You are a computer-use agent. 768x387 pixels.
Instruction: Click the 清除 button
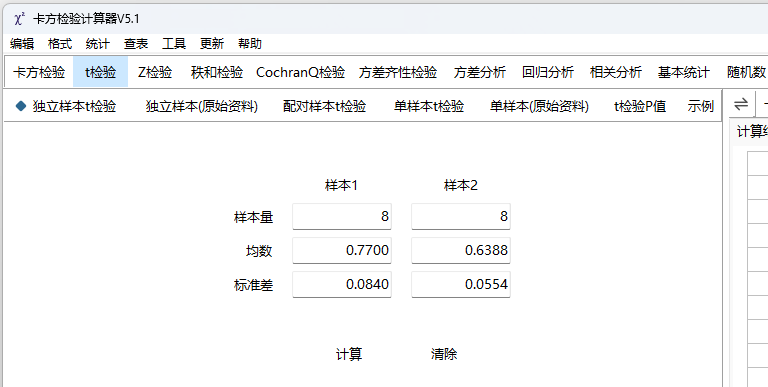pyautogui.click(x=444, y=354)
